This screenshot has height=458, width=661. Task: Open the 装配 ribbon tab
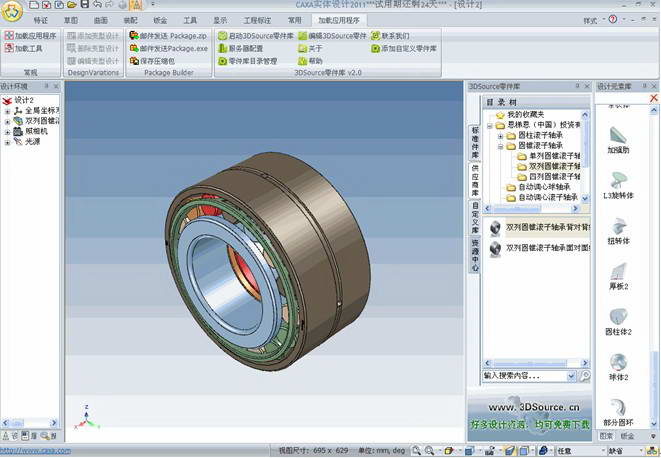tap(131, 20)
